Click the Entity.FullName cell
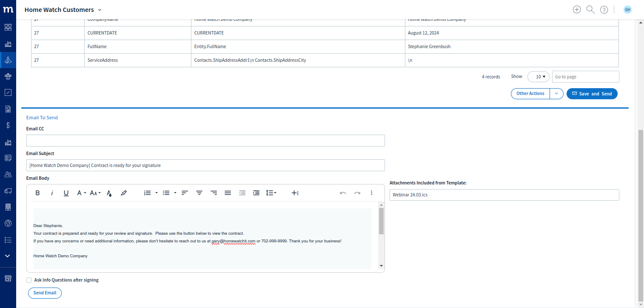 298,47
